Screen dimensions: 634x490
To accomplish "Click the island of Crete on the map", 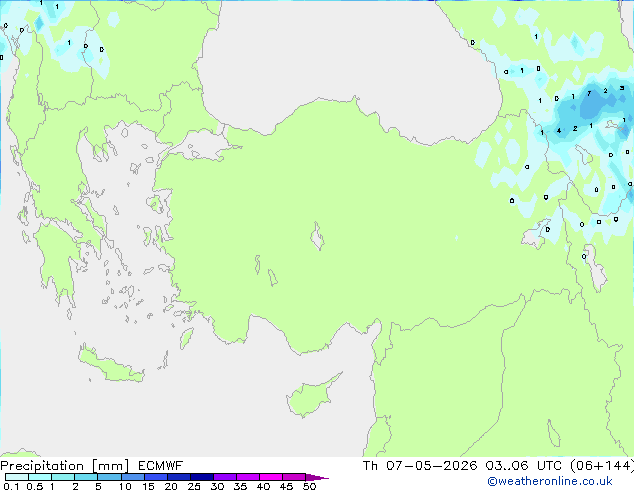I will point(111,365).
